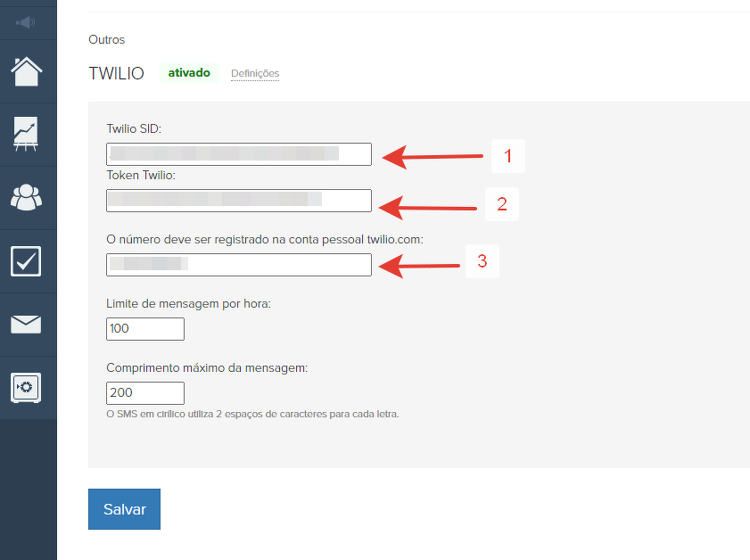This screenshot has width=750, height=560.
Task: Focus the Token Twilio text field
Action: 238,201
